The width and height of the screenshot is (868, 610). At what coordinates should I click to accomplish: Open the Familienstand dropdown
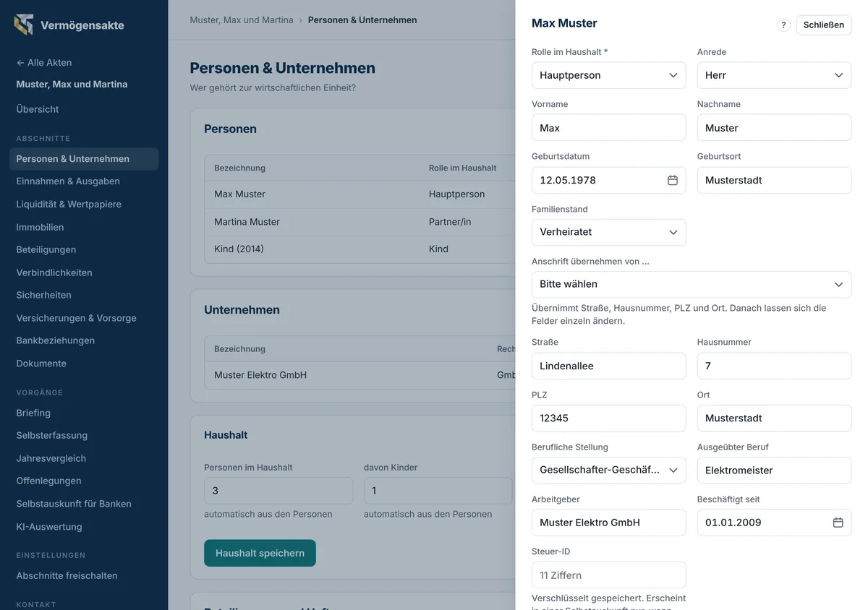click(608, 232)
